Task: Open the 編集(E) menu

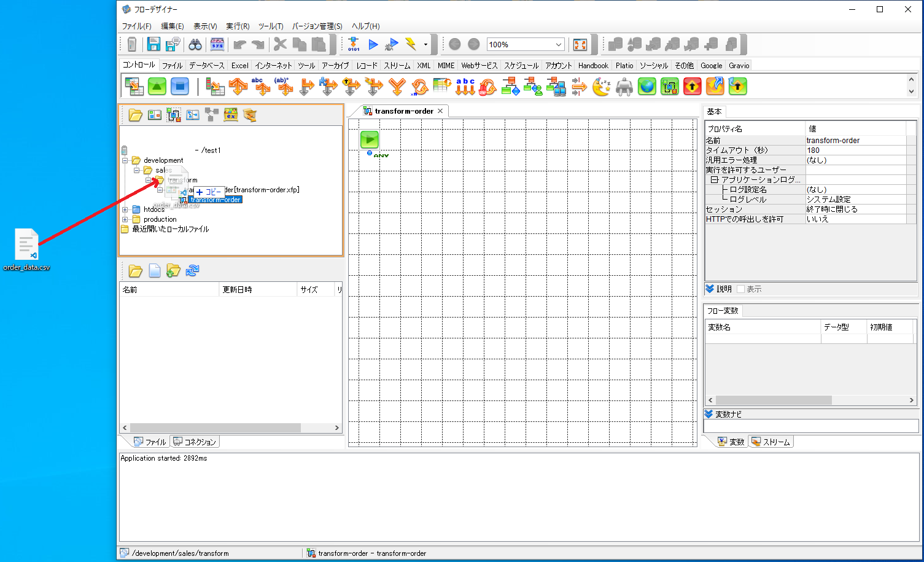Action: pyautogui.click(x=173, y=26)
